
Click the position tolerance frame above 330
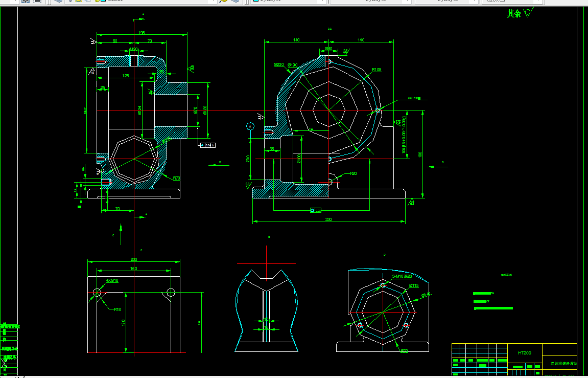(x=316, y=211)
